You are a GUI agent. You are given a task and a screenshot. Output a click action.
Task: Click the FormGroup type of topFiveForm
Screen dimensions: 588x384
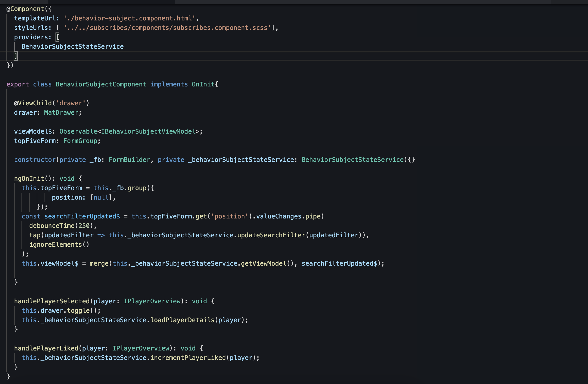click(x=80, y=141)
